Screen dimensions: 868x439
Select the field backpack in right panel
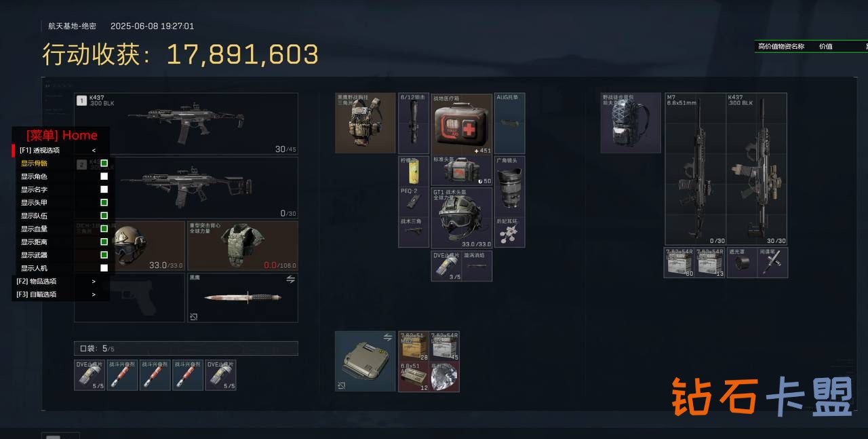pyautogui.click(x=631, y=123)
